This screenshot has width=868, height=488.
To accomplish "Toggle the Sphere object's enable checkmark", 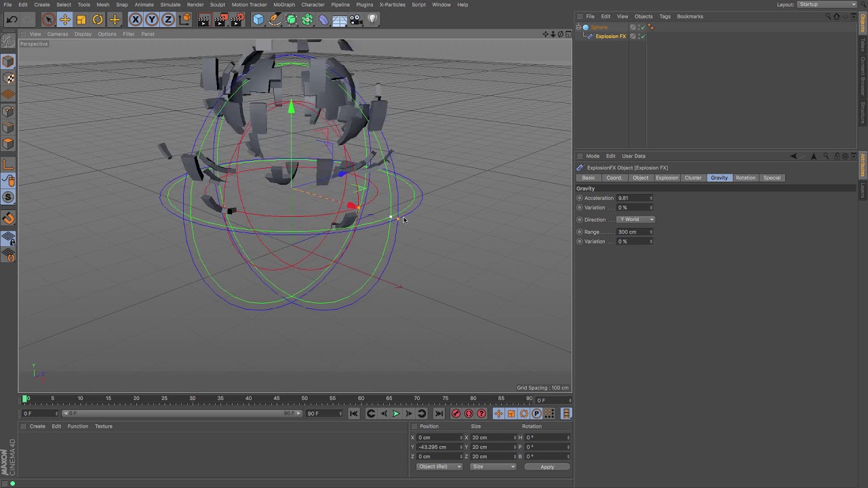I will point(642,28).
